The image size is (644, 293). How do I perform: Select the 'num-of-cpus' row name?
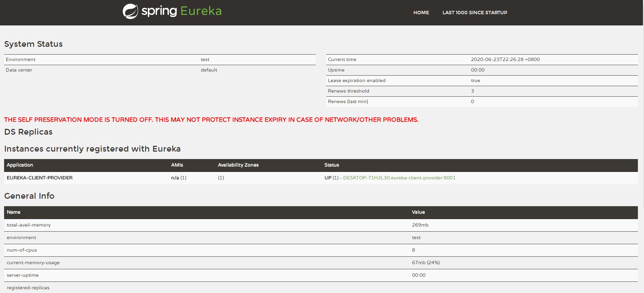22,250
